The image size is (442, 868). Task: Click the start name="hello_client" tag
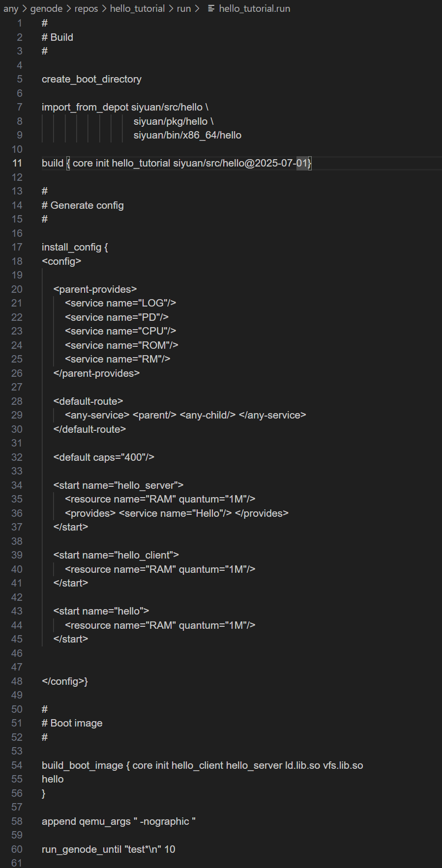(x=116, y=555)
